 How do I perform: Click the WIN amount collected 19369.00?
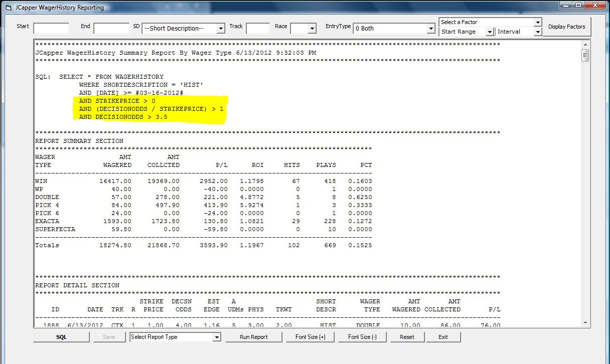[164, 181]
